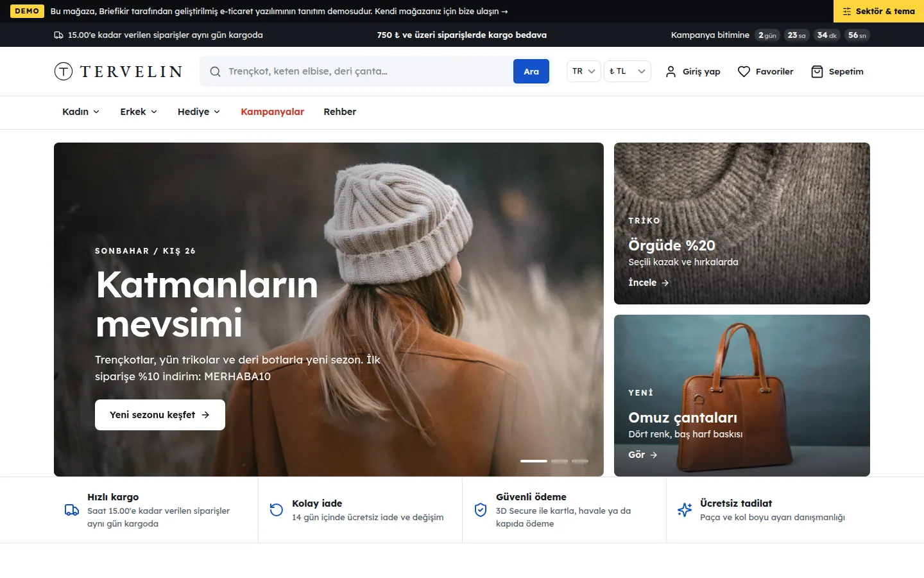The height and width of the screenshot is (578, 924).
Task: Open the Kampanyalar page
Action: [272, 112]
